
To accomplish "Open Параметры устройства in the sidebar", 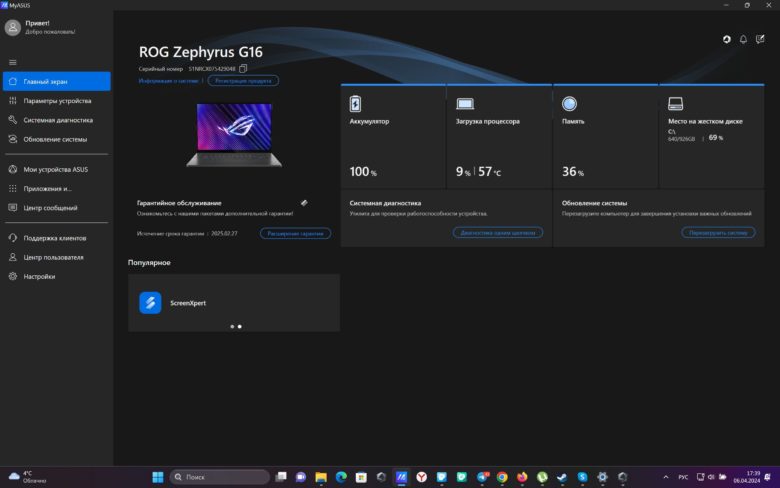I will coord(57,100).
